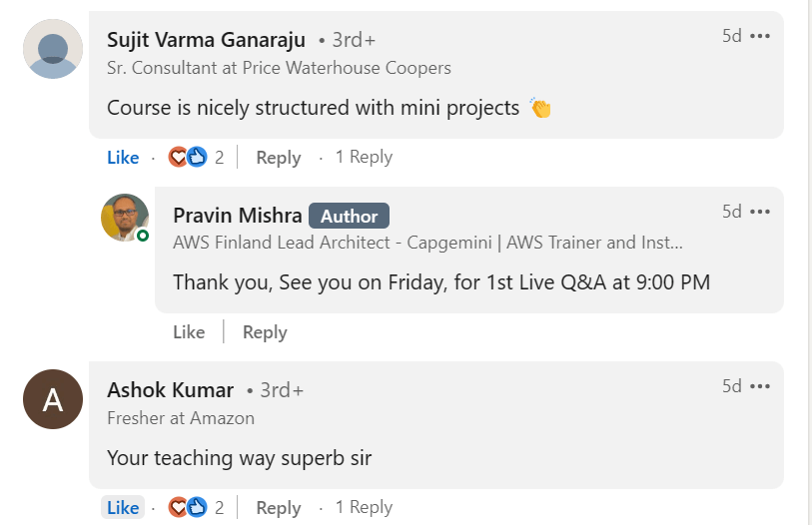Open Sujit Varma Ganaraju's name link
Image resolution: width=812 pixels, height=525 pixels.
click(x=207, y=40)
